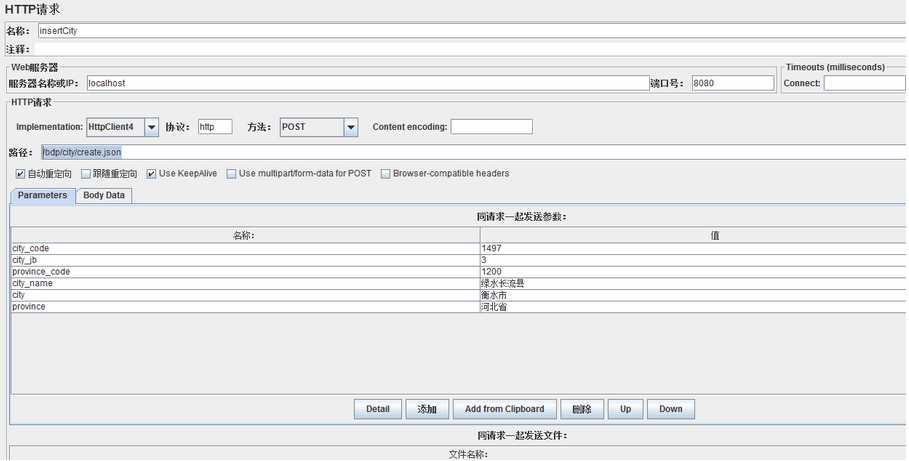The width and height of the screenshot is (909, 461).
Task: Select the value cell 河北省
Action: tap(694, 307)
